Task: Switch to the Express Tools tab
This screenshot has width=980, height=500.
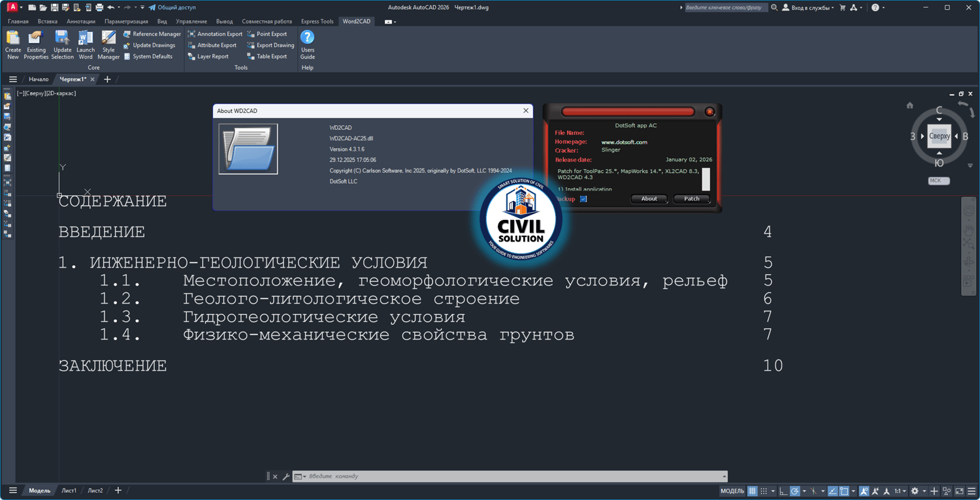Action: point(317,22)
